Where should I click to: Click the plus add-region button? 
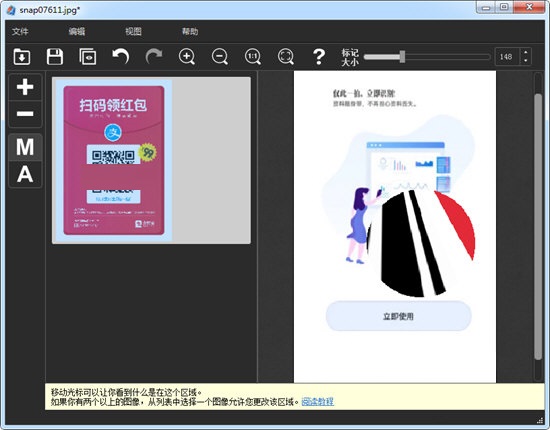click(x=25, y=87)
